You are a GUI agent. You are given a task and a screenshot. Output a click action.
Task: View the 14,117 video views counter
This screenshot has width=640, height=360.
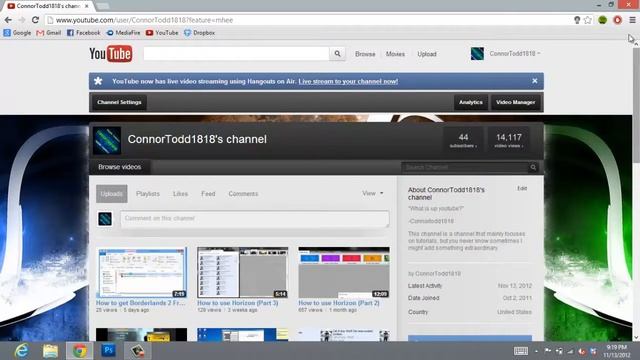point(509,140)
